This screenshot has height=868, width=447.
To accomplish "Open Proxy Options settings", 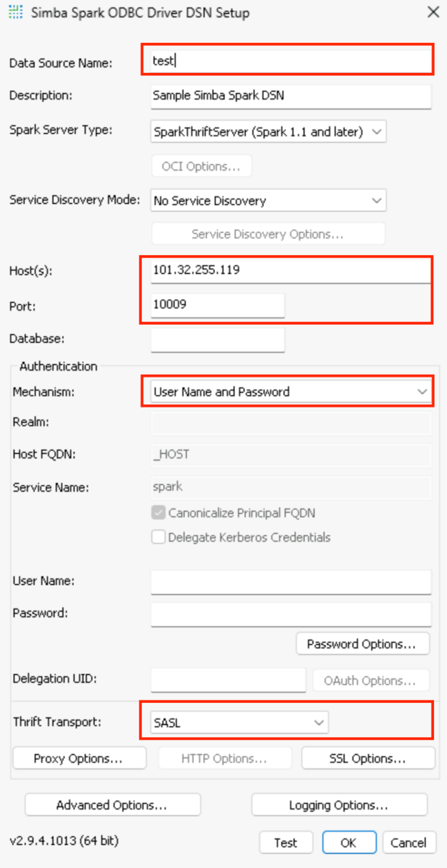I will [x=79, y=759].
